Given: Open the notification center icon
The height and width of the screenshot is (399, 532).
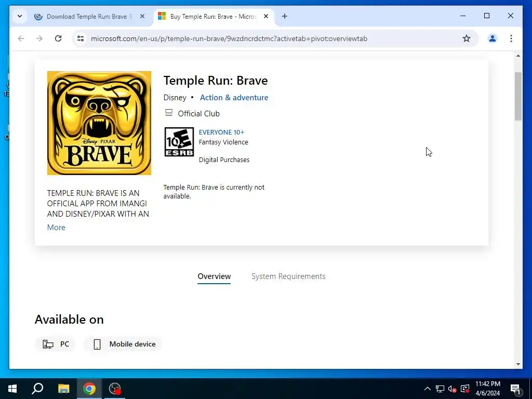Looking at the screenshot, I should click(x=515, y=389).
